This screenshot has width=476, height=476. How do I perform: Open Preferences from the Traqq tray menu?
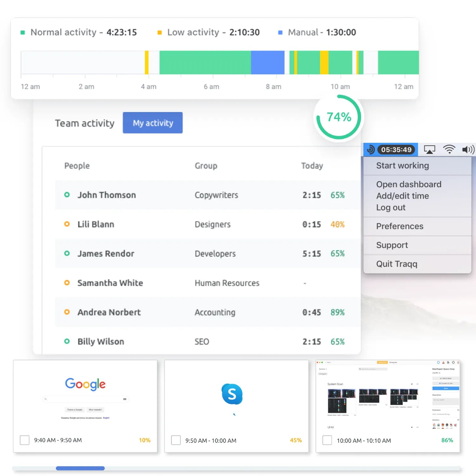(400, 226)
